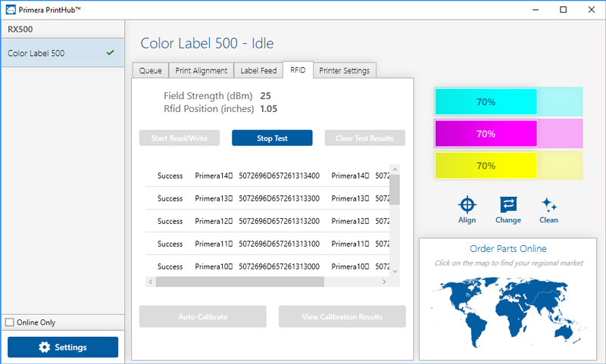Click the Rfid Position value 1.05
606x364 pixels.
click(269, 109)
